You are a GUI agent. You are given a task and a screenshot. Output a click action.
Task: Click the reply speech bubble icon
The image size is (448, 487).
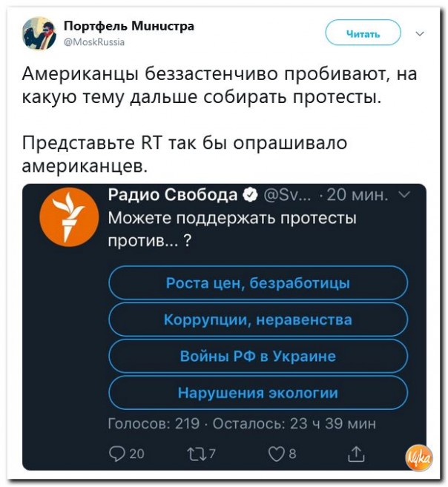click(x=119, y=454)
